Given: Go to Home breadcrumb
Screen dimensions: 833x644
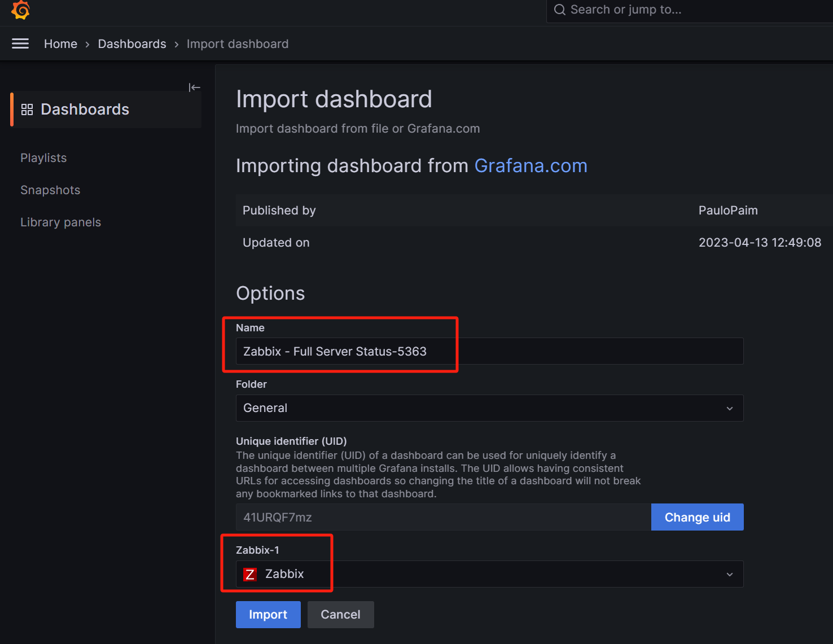Looking at the screenshot, I should click(x=60, y=44).
